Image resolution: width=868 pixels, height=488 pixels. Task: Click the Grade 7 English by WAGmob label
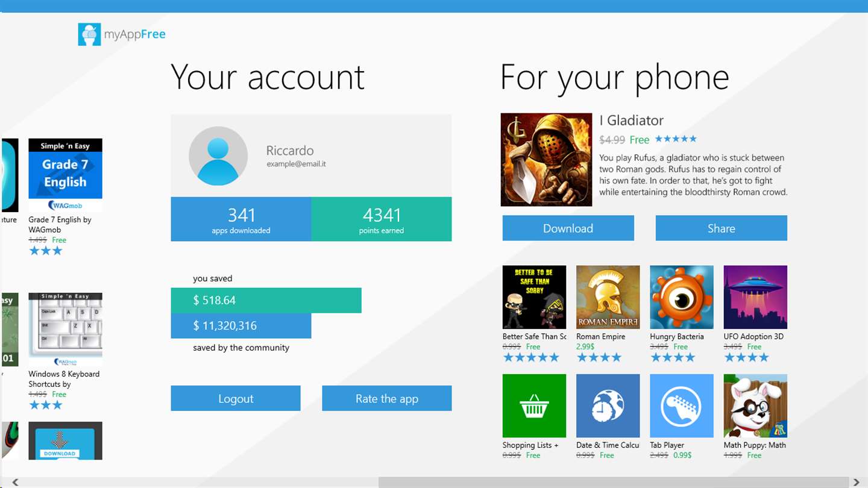[x=60, y=225]
